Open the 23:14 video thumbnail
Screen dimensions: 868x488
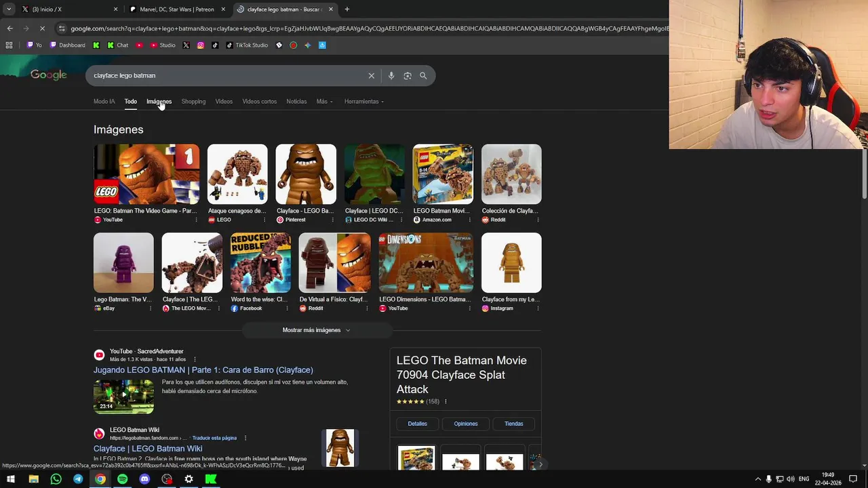pos(123,396)
